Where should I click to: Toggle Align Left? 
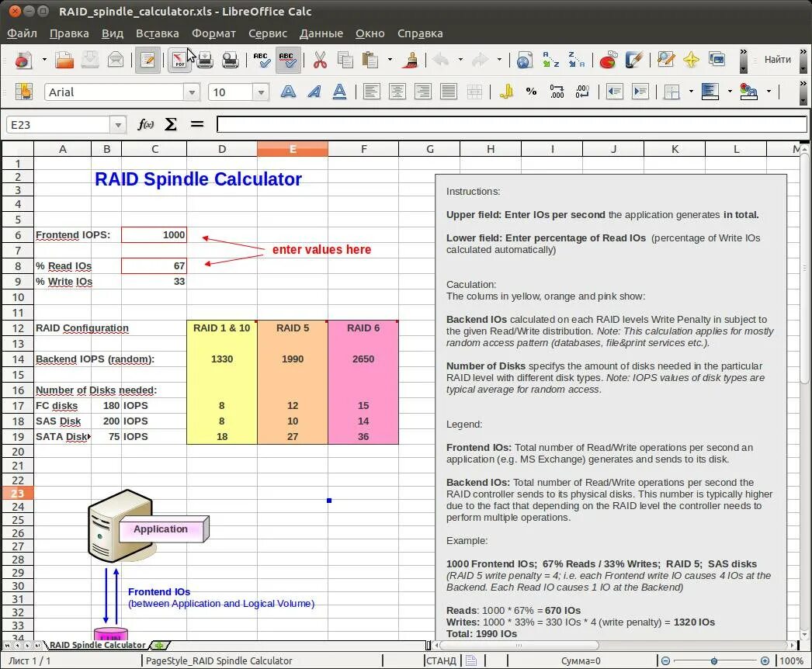371,92
